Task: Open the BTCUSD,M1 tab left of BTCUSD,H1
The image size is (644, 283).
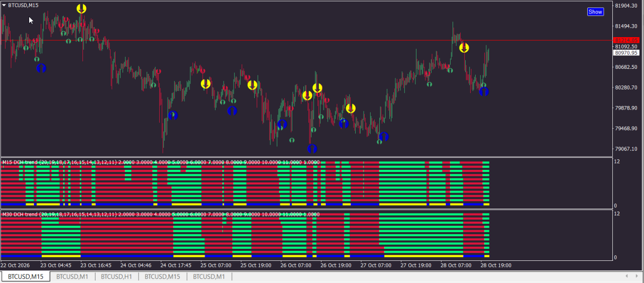Action: coord(72,276)
